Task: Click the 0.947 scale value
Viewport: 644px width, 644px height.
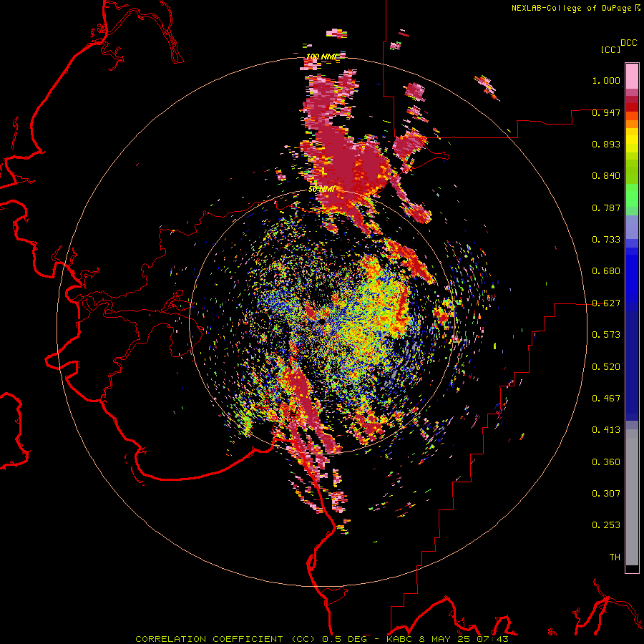Action: point(606,112)
